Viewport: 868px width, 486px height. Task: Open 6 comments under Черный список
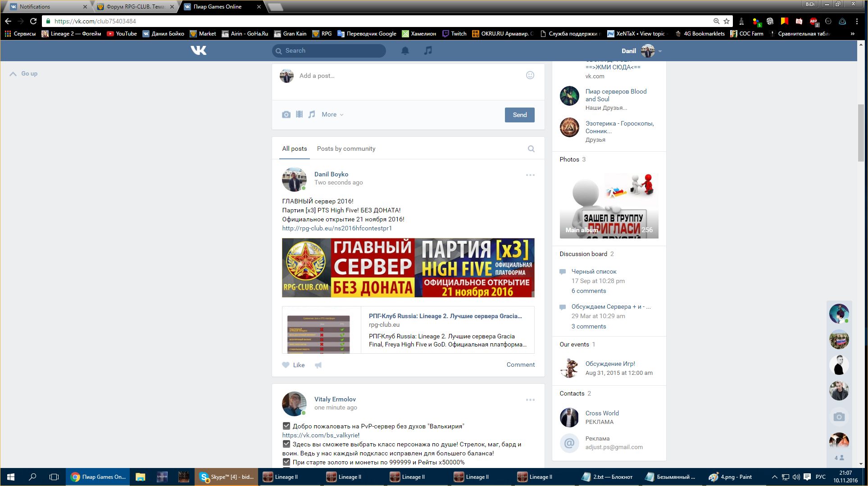click(589, 291)
